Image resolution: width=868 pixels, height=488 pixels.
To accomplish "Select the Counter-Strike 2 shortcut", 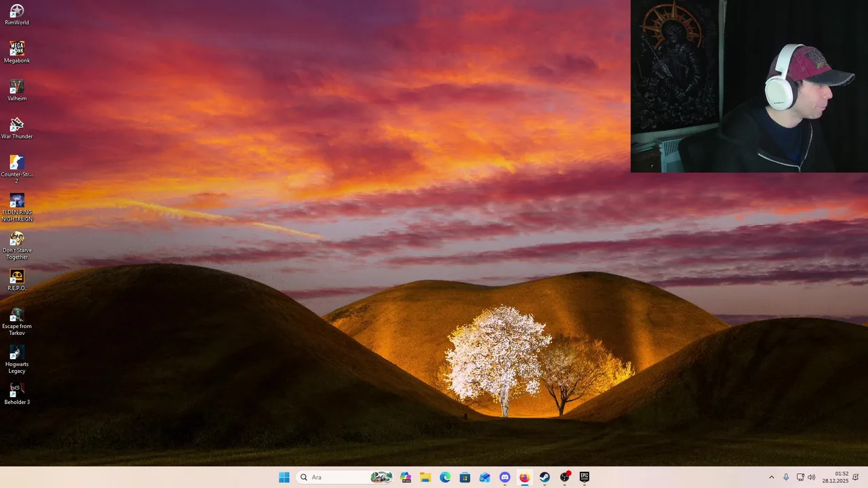I will pos(17,169).
